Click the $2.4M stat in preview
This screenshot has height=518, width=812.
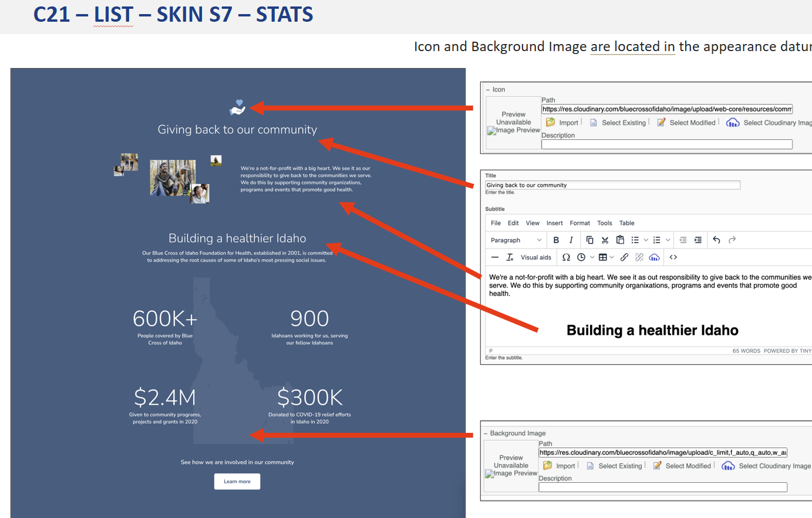(165, 398)
